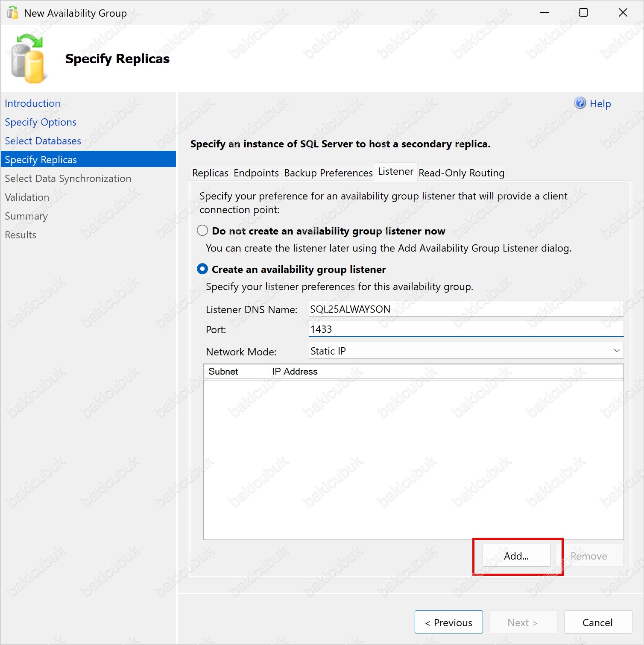
Task: Expand the Network Mode dropdown
Action: pos(616,351)
